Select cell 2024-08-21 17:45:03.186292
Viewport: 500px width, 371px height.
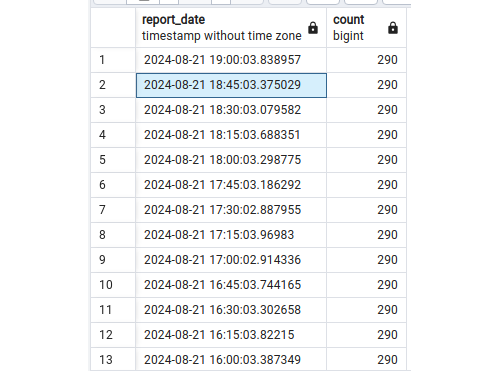tap(231, 185)
